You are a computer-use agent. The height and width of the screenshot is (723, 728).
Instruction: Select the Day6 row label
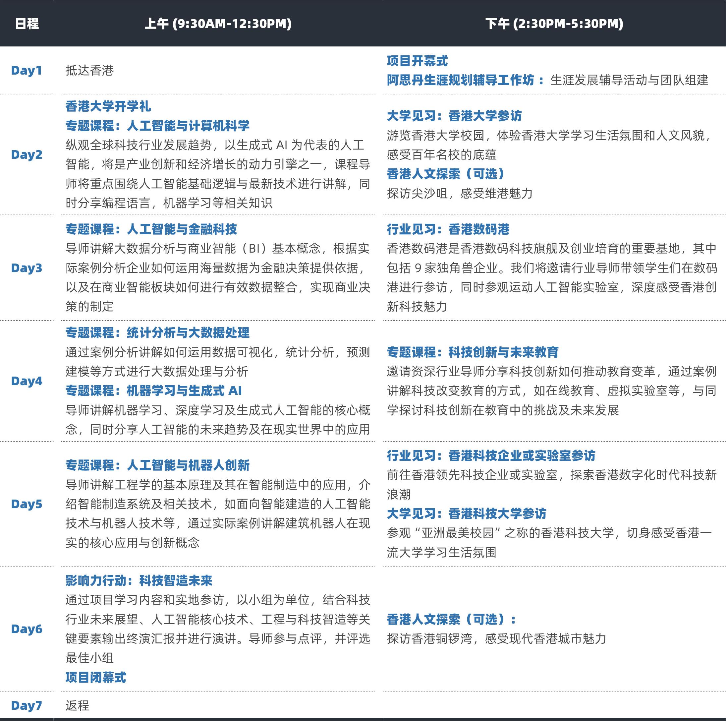pyautogui.click(x=27, y=629)
